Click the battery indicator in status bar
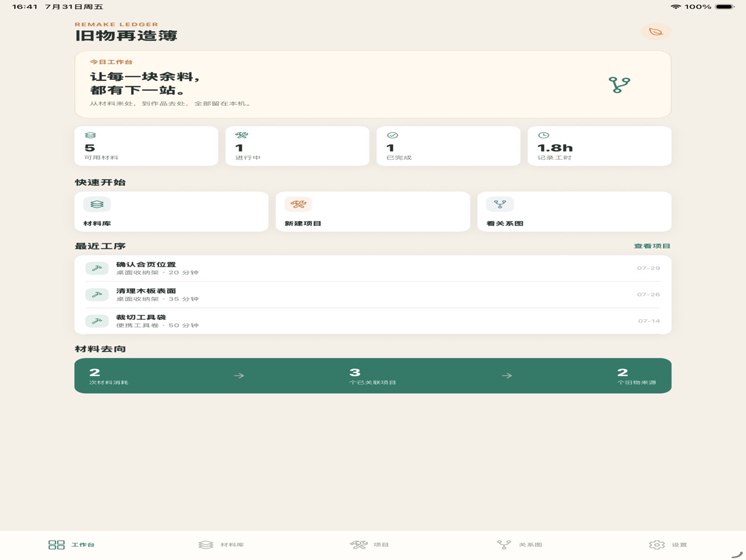 click(x=725, y=7)
